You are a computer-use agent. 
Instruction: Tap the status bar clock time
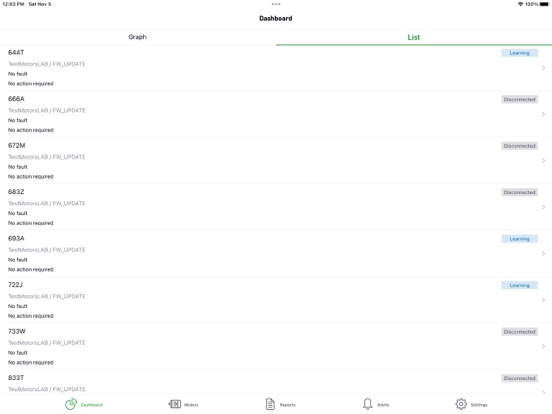point(13,4)
